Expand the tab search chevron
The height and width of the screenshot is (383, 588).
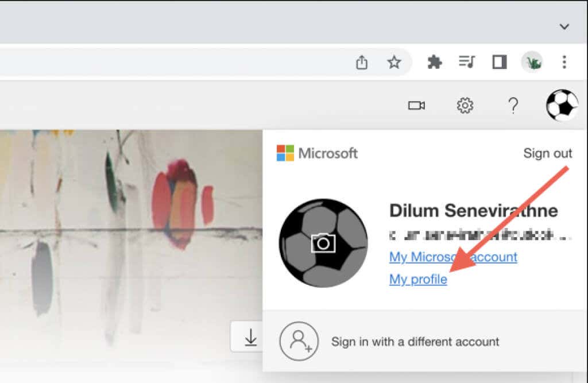(564, 26)
